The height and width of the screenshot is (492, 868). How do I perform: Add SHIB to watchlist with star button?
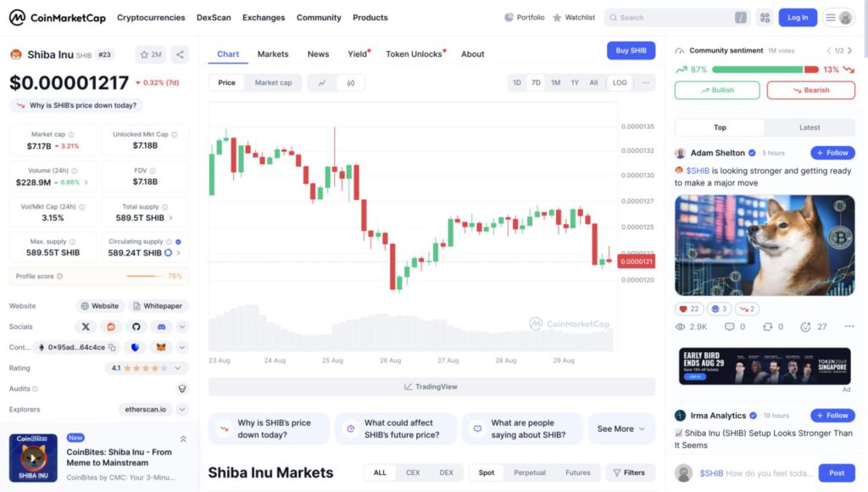click(151, 54)
